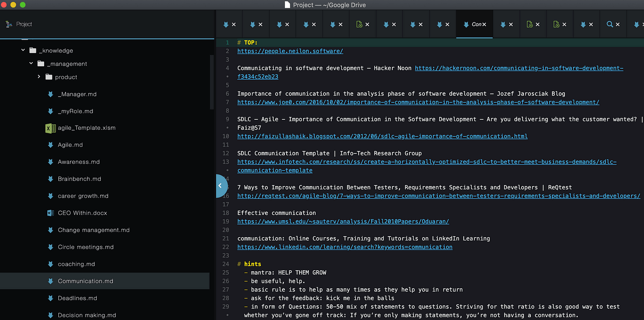Click the tree view vertical scrollbar
Screen dimensions: 644x320
coord(212,83)
